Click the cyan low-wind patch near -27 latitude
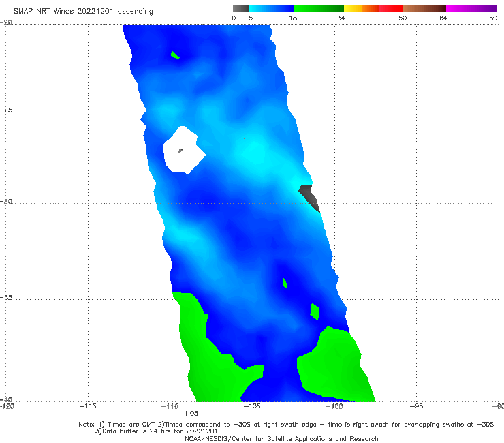 pos(255,151)
